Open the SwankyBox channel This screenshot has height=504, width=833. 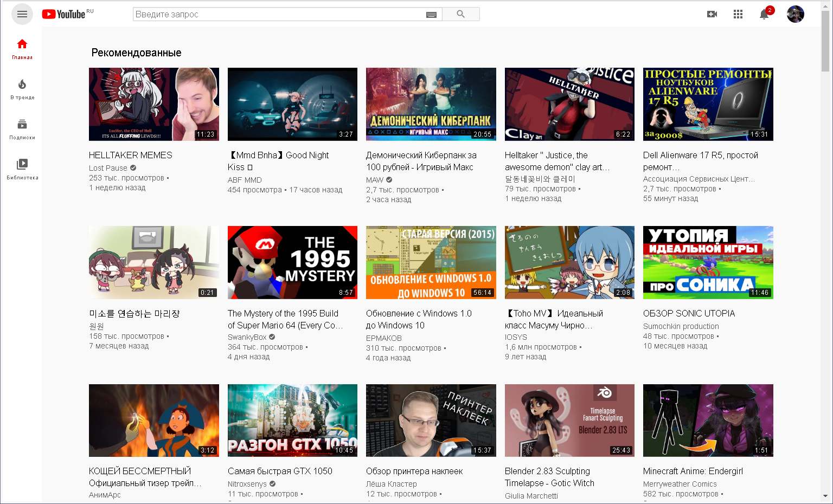(x=247, y=337)
